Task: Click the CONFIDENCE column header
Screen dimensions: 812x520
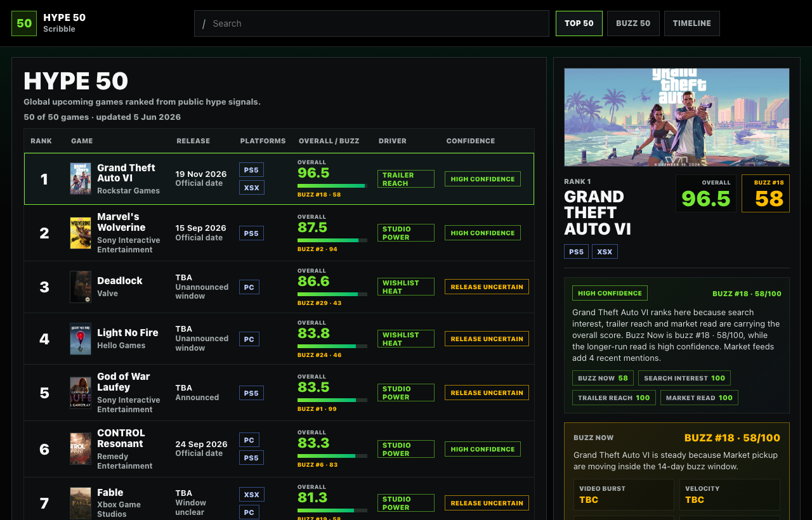Action: 471,141
